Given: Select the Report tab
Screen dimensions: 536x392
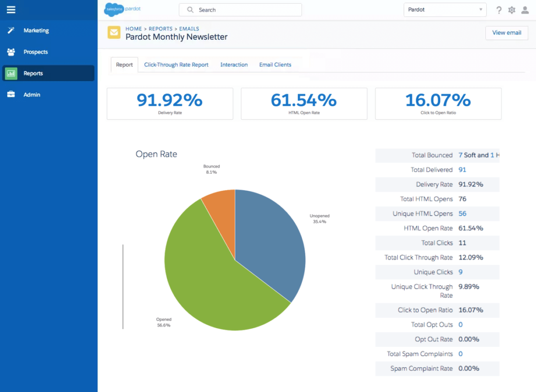Looking at the screenshot, I should pos(125,64).
